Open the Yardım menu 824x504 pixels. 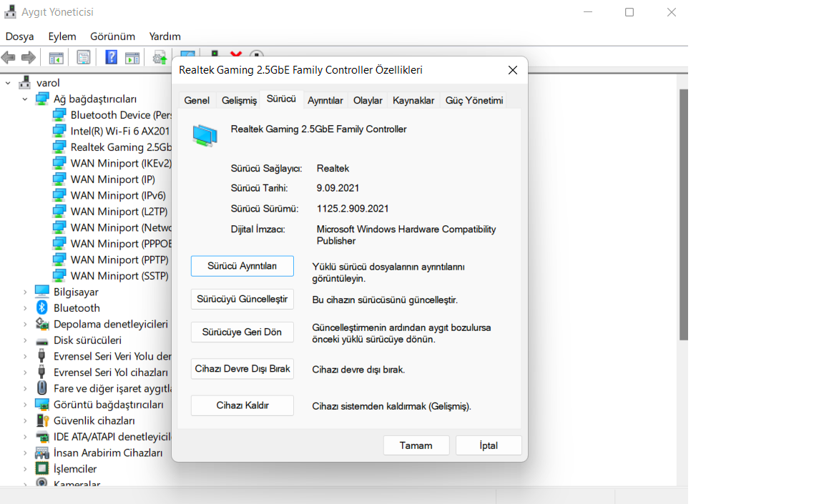pos(165,36)
